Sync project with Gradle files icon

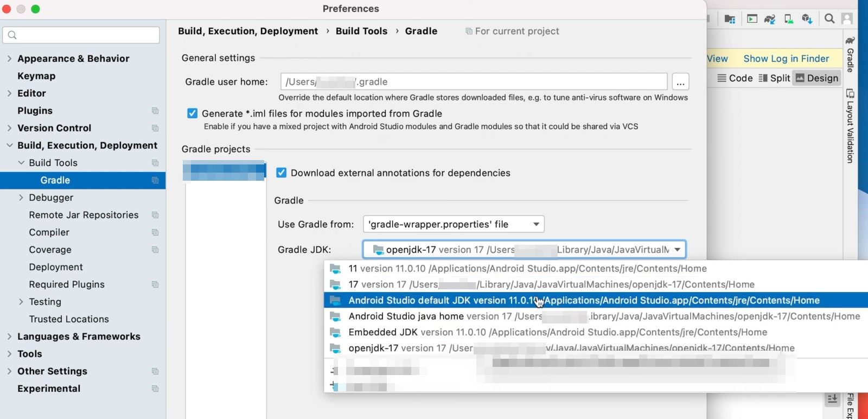point(770,20)
